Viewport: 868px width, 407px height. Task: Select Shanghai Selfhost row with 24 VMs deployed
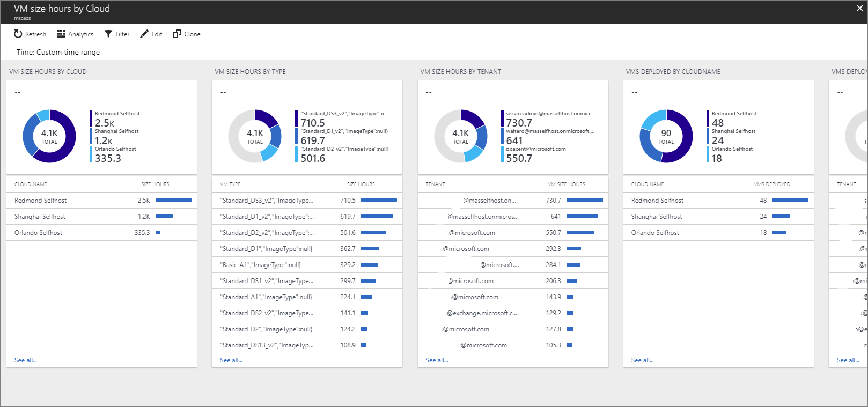pyautogui.click(x=718, y=217)
